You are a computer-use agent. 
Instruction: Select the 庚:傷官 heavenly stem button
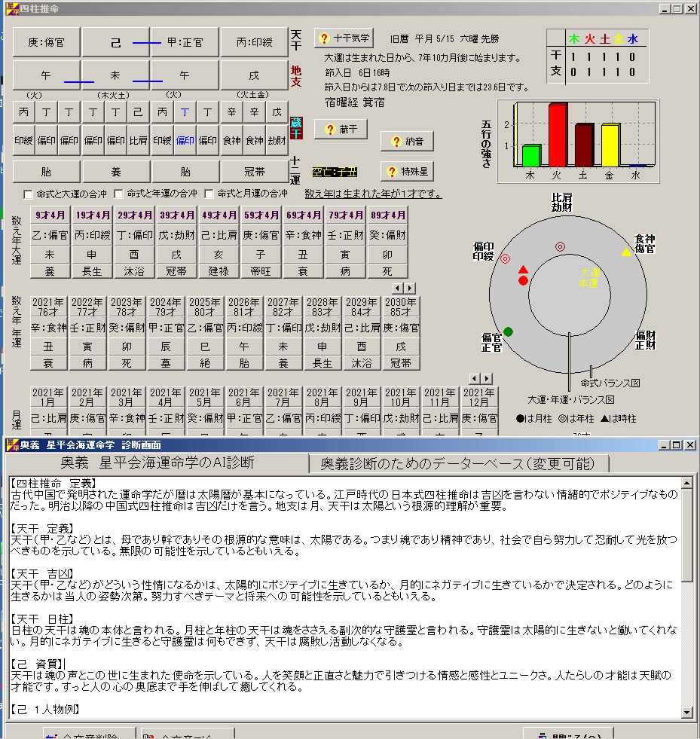click(46, 42)
